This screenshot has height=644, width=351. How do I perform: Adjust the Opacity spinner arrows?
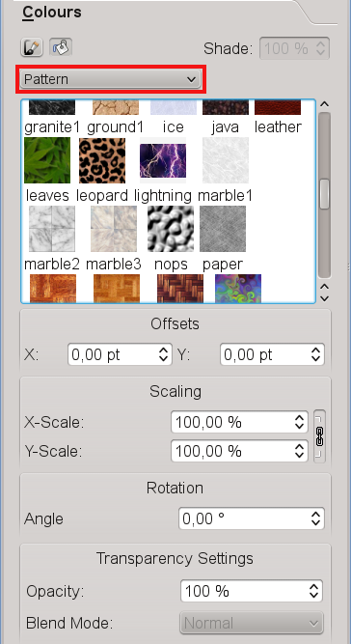pos(314,591)
